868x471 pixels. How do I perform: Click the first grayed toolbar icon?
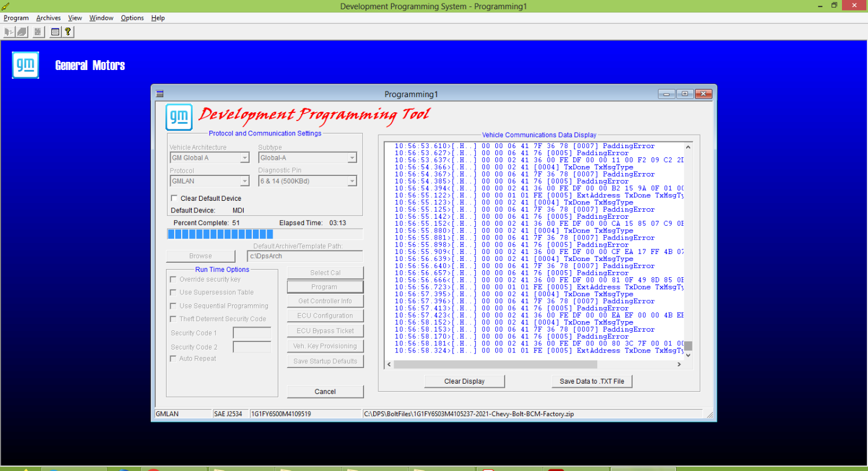[9, 32]
